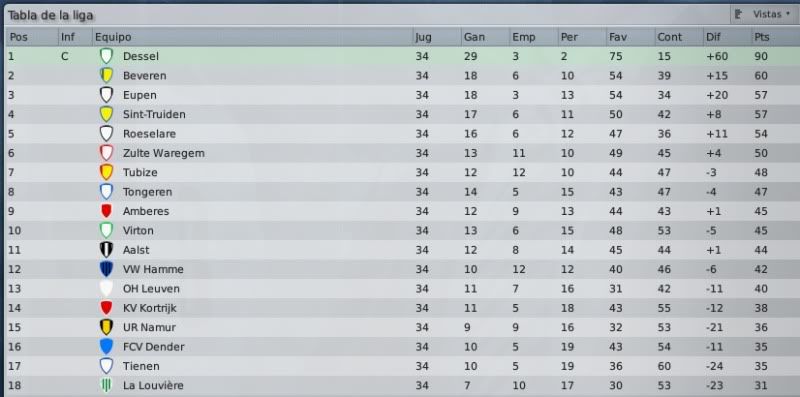Click the Dessel club crest icon
The width and height of the screenshot is (800, 397).
coord(106,56)
